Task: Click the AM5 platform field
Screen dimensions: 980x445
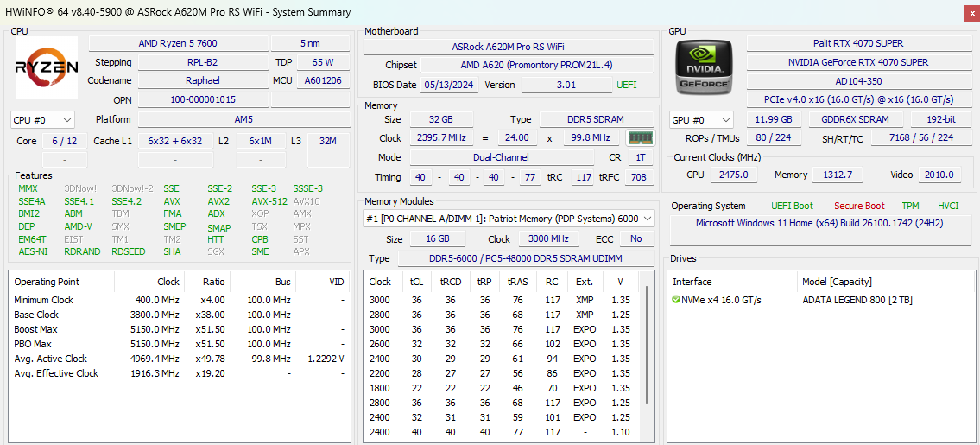Action: pyautogui.click(x=243, y=119)
